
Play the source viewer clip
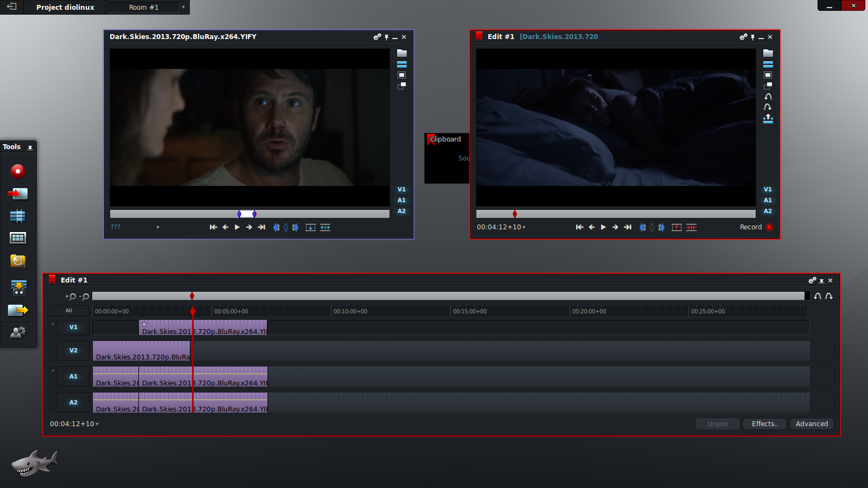(237, 227)
